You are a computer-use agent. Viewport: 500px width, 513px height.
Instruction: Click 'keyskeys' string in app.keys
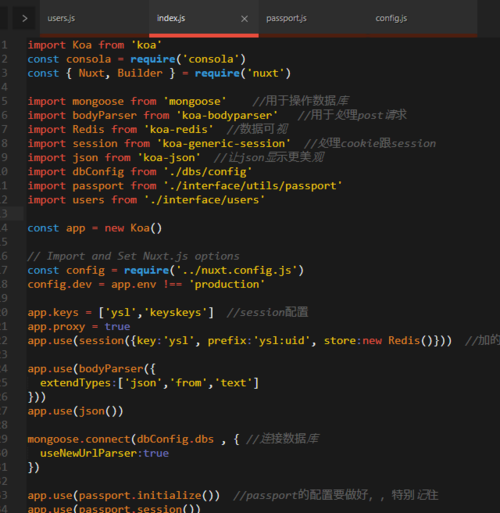[175, 312]
